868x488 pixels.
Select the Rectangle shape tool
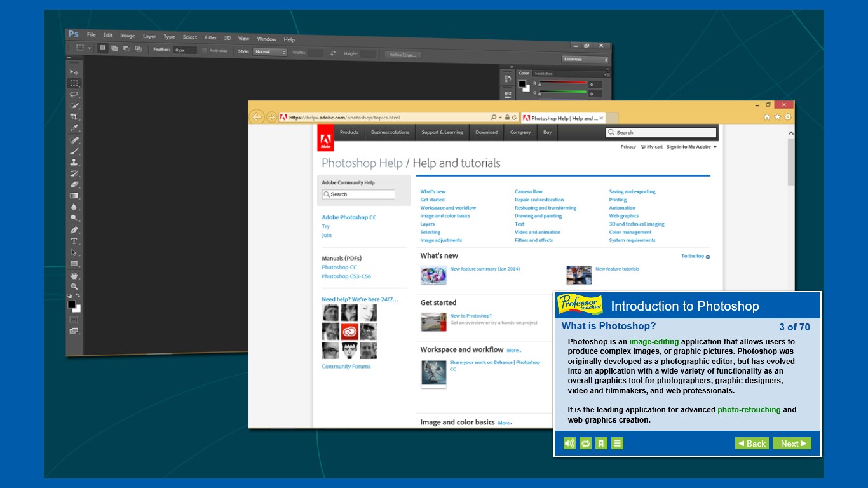point(74,264)
